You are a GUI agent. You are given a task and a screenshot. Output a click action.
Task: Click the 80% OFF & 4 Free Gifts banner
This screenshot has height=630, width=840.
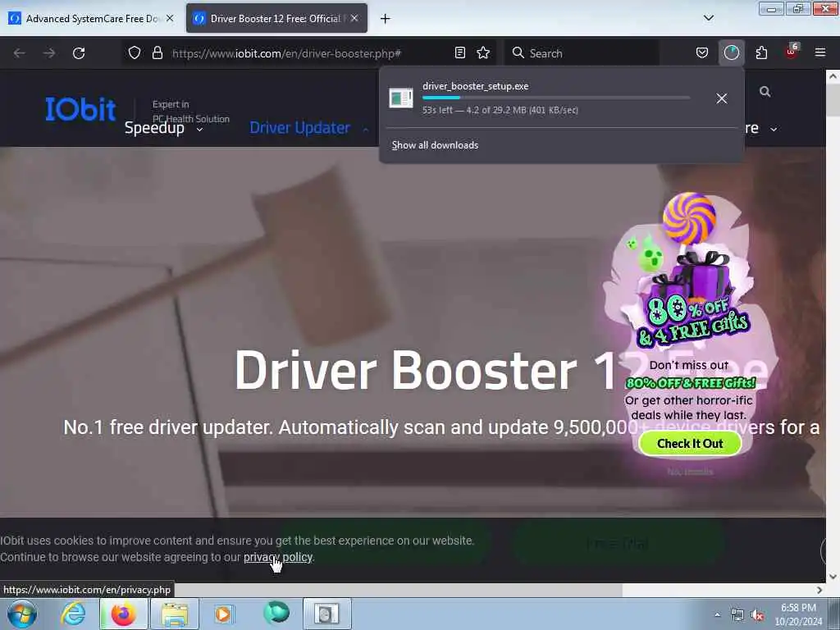[693, 321]
